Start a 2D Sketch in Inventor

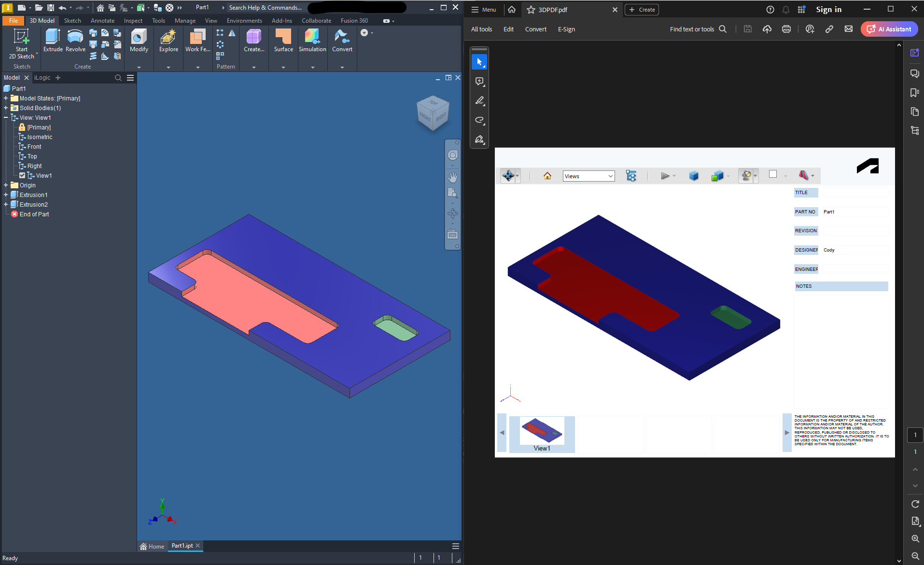pyautogui.click(x=22, y=43)
